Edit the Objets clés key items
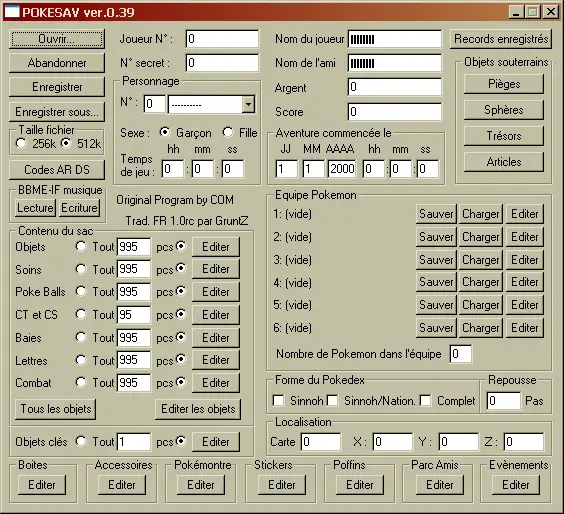Viewport: 564px width, 514px height. click(x=215, y=442)
